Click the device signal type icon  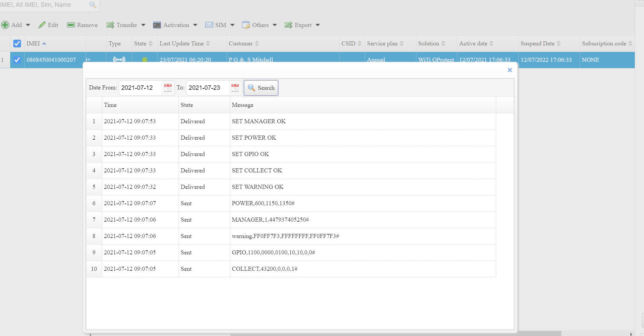[x=119, y=59]
